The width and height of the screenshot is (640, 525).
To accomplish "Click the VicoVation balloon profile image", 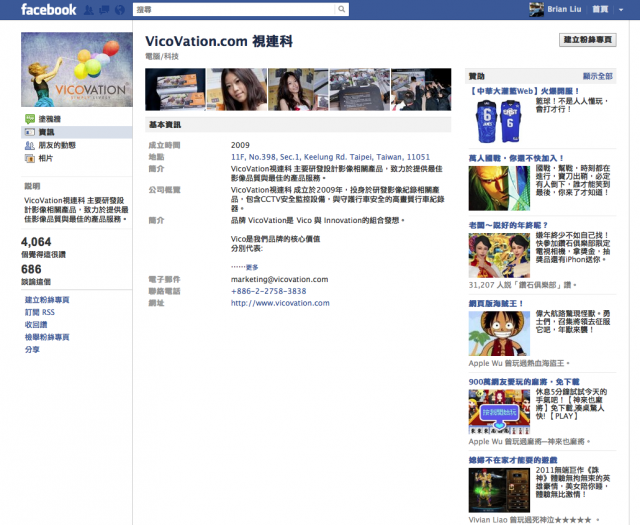I will [x=77, y=69].
